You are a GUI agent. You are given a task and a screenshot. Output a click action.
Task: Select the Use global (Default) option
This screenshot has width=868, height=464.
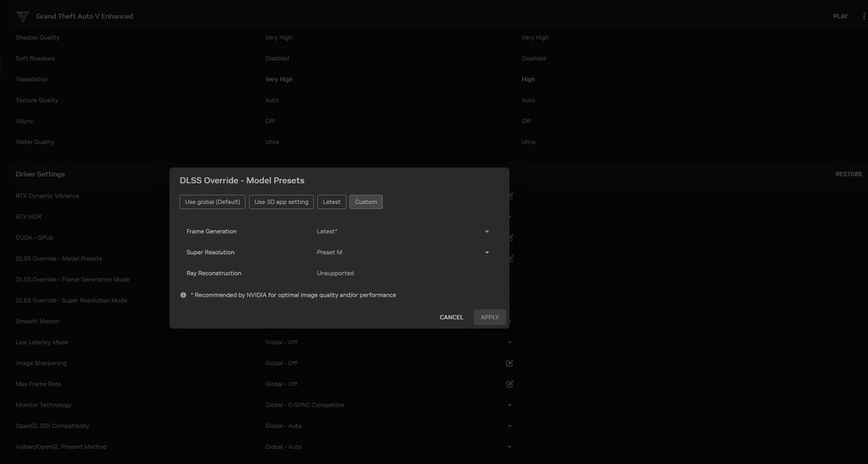pos(213,202)
